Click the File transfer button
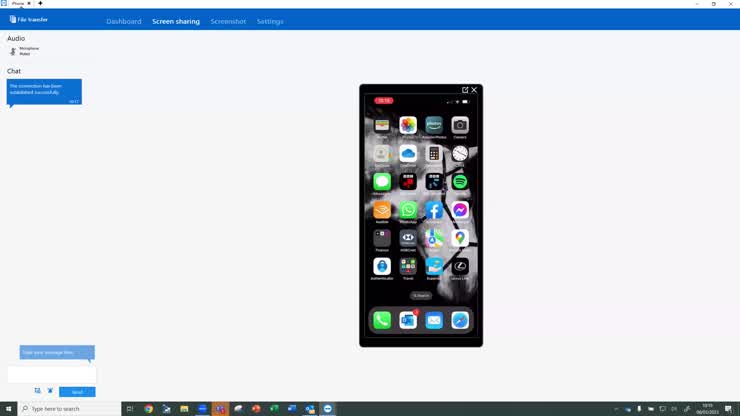740x416 pixels. [29, 20]
